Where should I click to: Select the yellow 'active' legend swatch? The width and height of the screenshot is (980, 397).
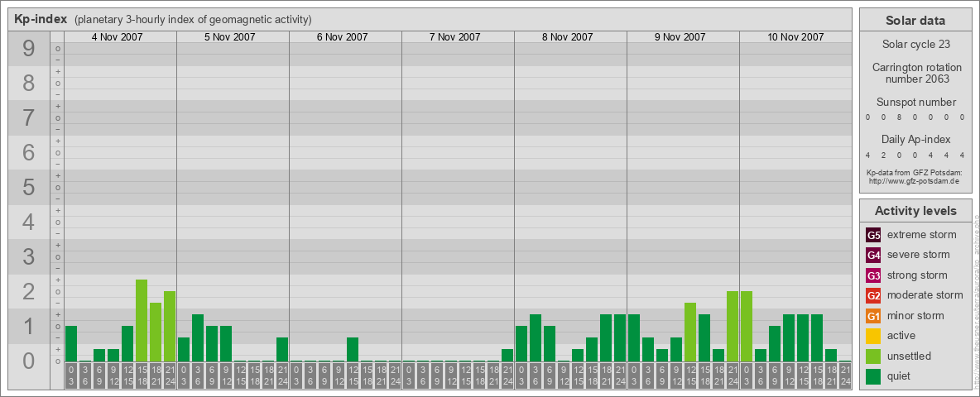(873, 336)
